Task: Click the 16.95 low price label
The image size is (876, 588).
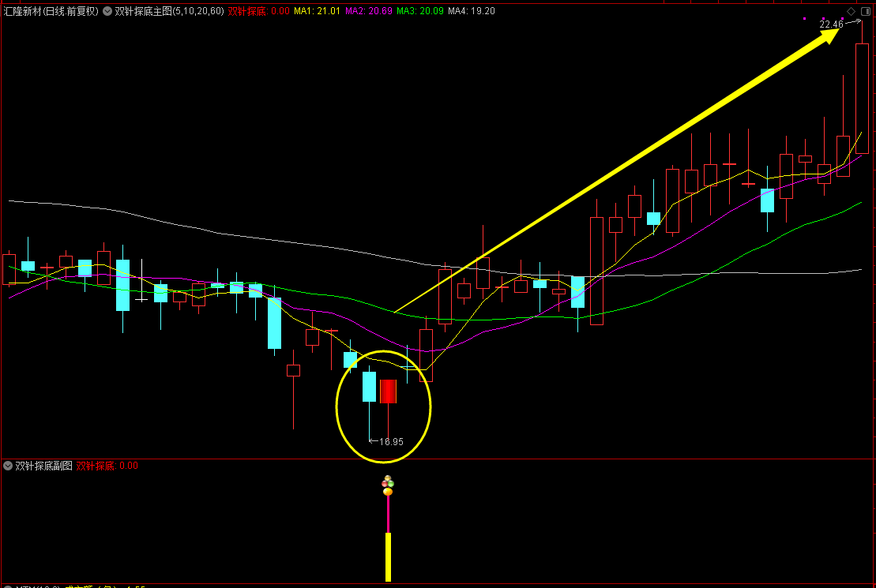Action: (x=391, y=441)
